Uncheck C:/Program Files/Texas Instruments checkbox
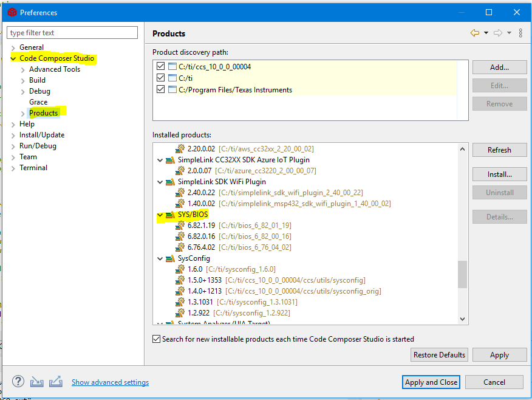This screenshot has width=532, height=400. 161,89
